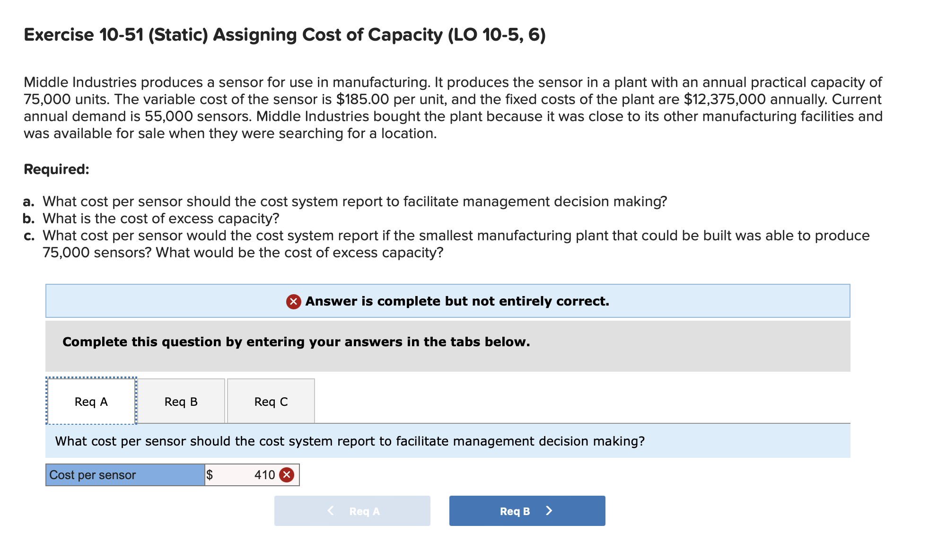Click the incorrect-answer indicator beside Cost per sensor
Screen dimensions: 929x560
pyautogui.click(x=287, y=474)
